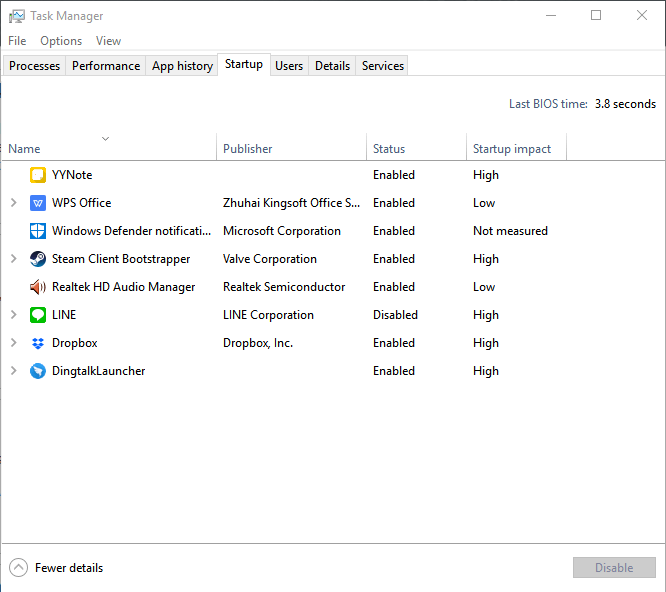Screen dimensions: 666x592
Task: Click Enabled status in Dropbox row
Action: [x=394, y=343]
